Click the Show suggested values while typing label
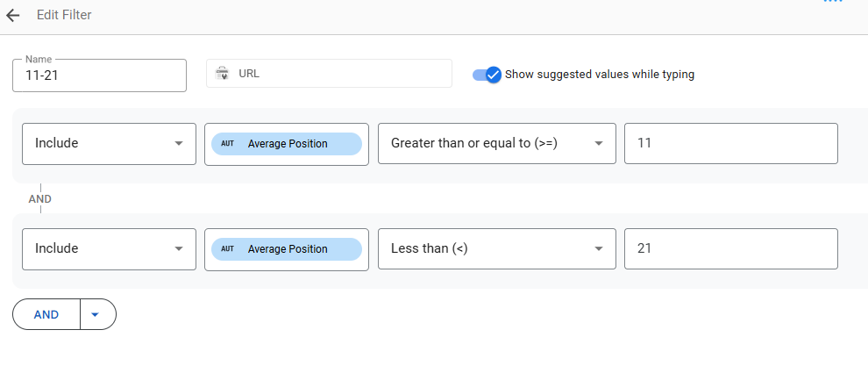The height and width of the screenshot is (366, 868). coord(600,75)
